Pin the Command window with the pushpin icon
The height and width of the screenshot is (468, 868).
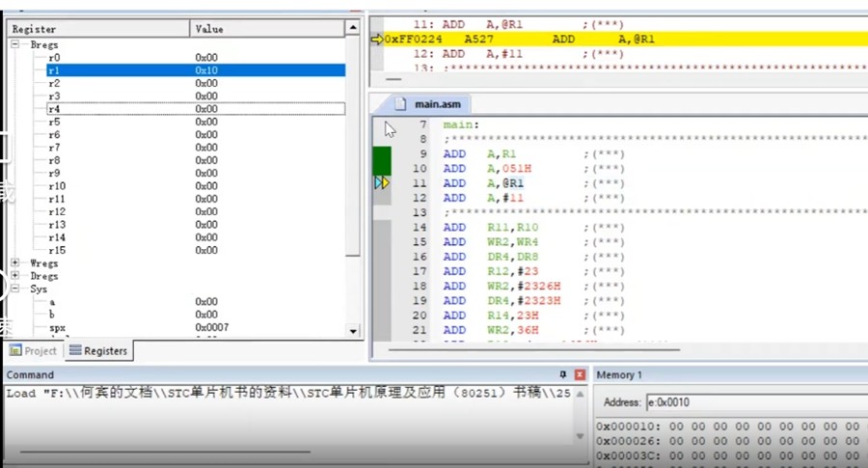point(564,374)
